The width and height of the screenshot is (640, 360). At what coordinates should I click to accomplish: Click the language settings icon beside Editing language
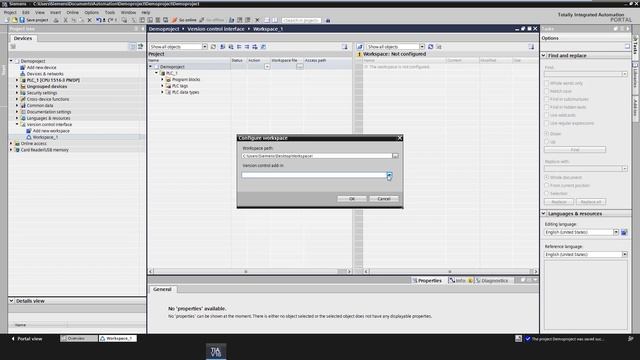pyautogui.click(x=624, y=232)
